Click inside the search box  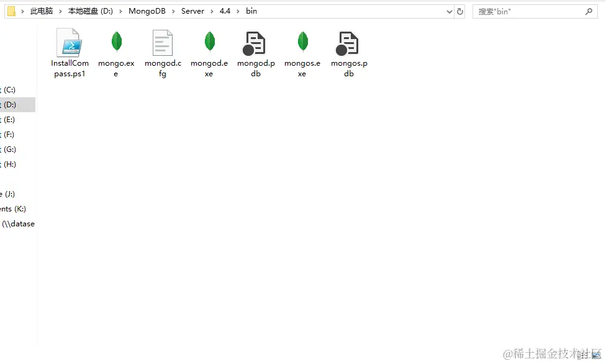click(x=528, y=11)
